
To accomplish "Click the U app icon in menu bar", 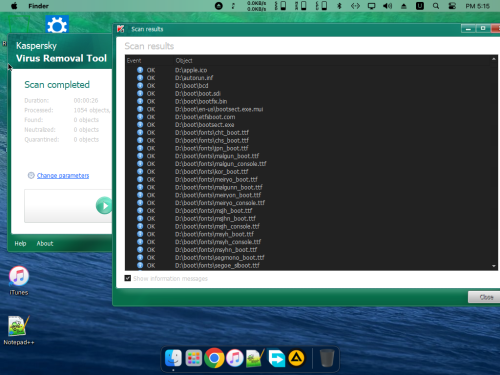I will click(x=420, y=6).
